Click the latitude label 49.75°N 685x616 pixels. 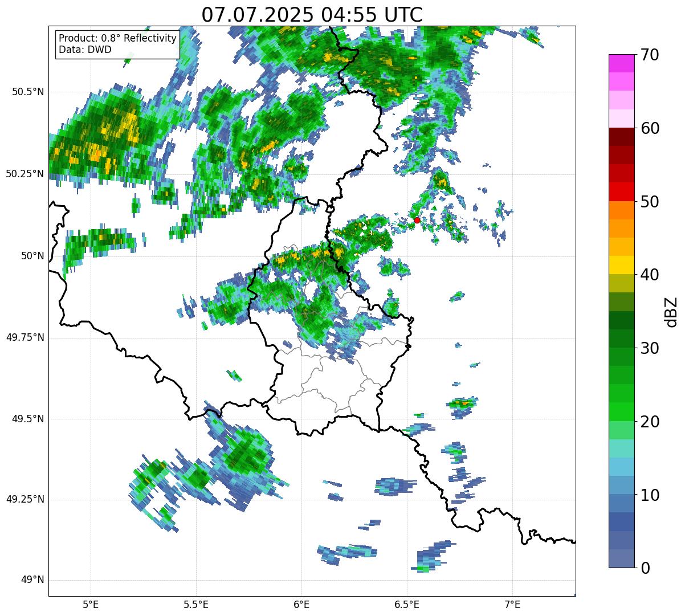[25, 337]
